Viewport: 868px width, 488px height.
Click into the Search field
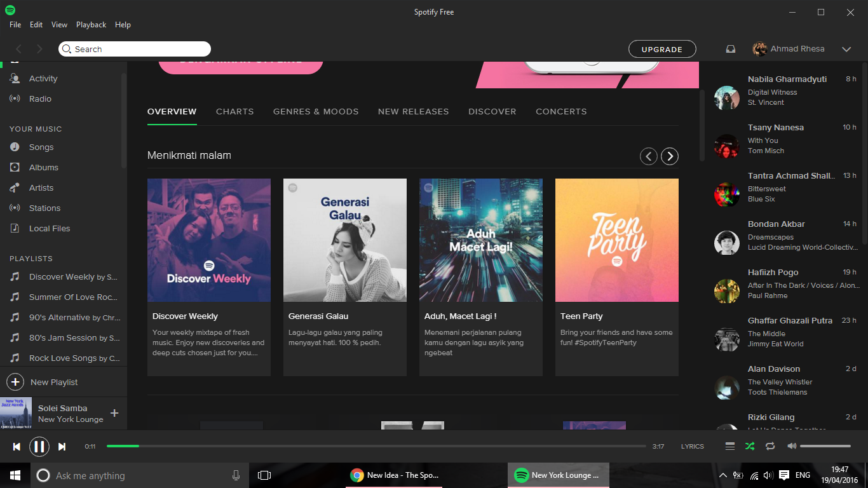click(x=135, y=49)
